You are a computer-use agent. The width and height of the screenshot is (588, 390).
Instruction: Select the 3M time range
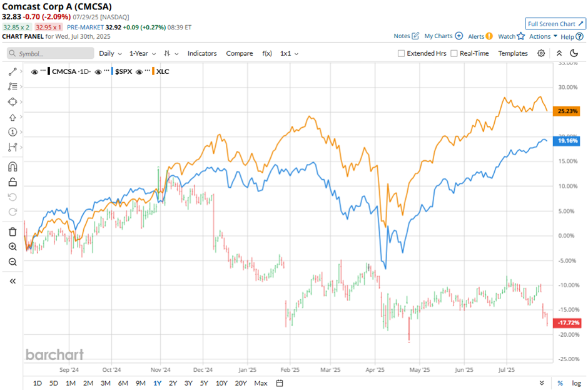point(105,383)
